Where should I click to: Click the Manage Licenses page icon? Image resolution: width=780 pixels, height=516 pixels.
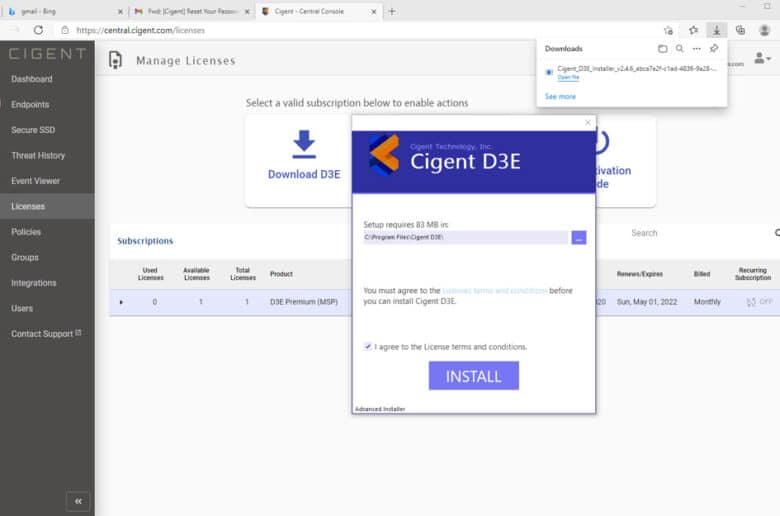(x=115, y=60)
